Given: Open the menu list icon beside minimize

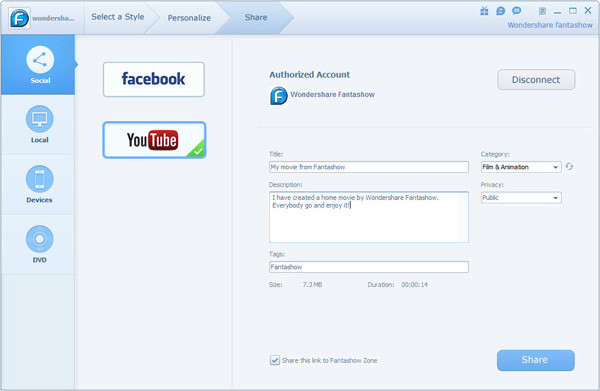Looking at the screenshot, I should click(542, 11).
